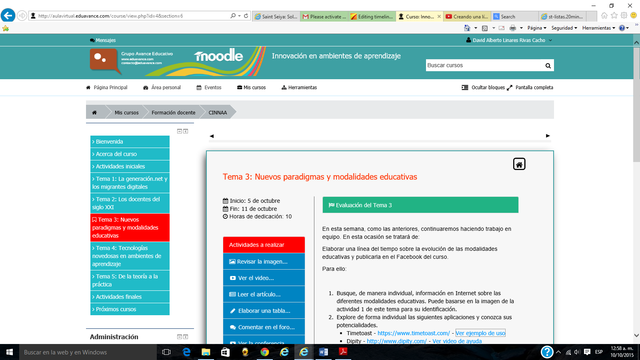Switch to Please activate Gmail tab
This screenshot has width=640, height=360.
[x=324, y=16]
